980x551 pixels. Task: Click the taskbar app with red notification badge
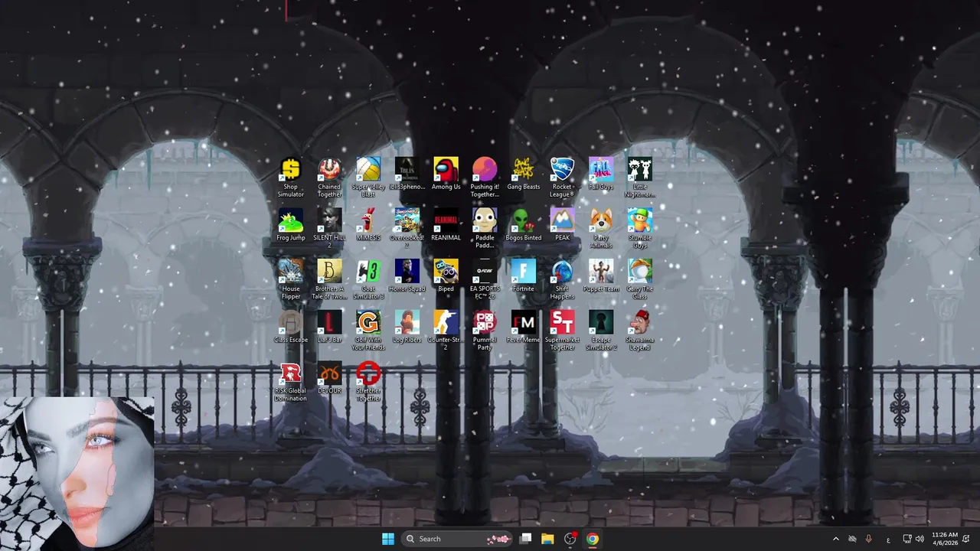pyautogui.click(x=570, y=539)
